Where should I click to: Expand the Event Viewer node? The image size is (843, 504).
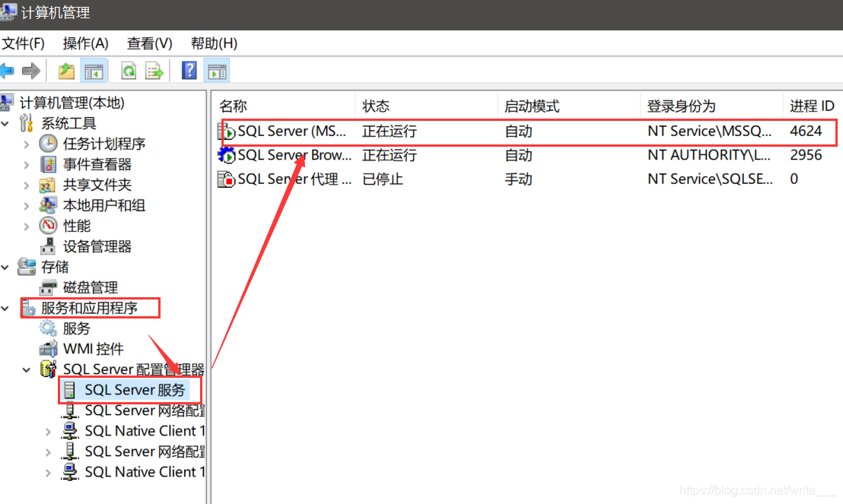pos(27,164)
